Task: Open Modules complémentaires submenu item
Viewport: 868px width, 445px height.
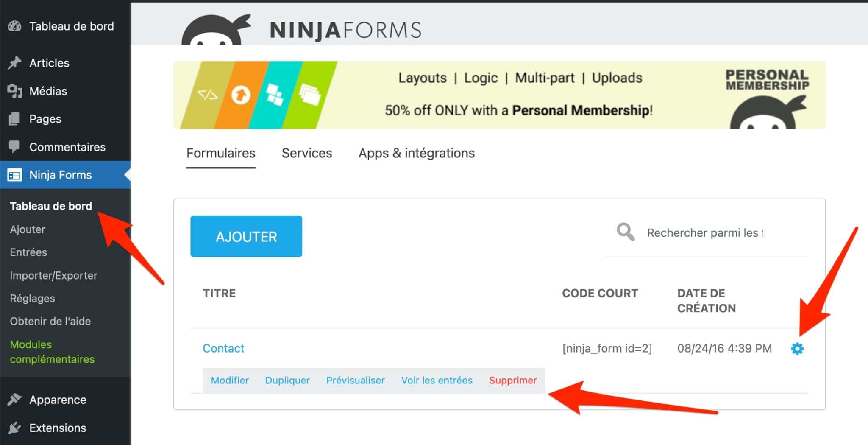Action: [52, 352]
